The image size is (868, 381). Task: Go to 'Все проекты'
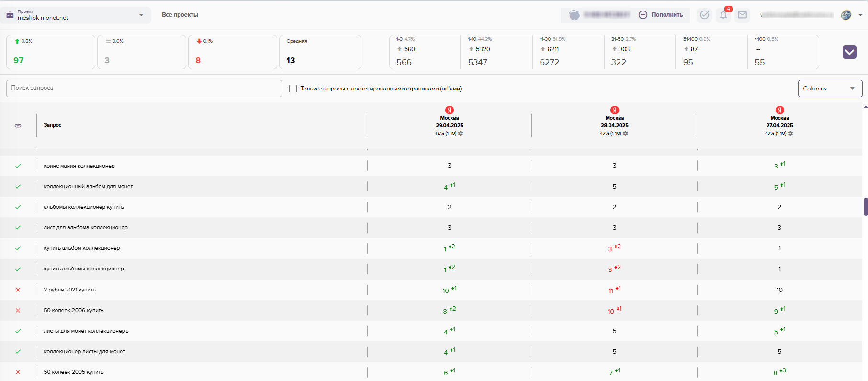click(x=180, y=15)
